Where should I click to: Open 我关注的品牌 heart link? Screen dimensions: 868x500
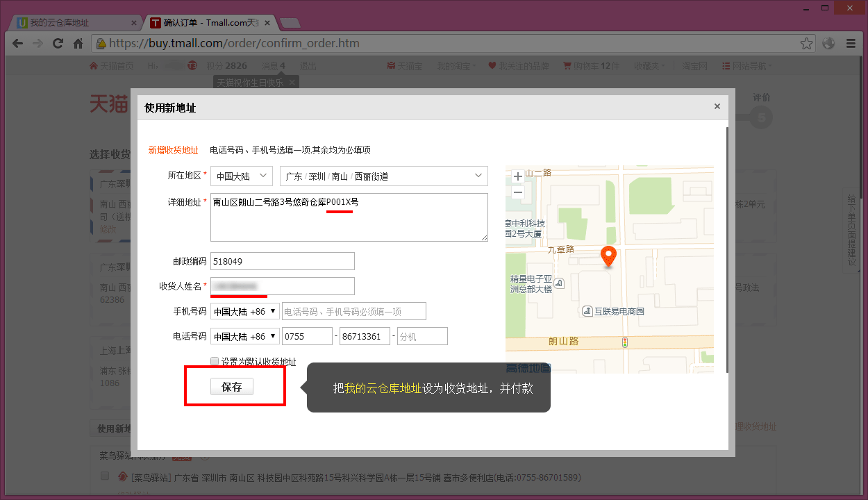tap(519, 66)
